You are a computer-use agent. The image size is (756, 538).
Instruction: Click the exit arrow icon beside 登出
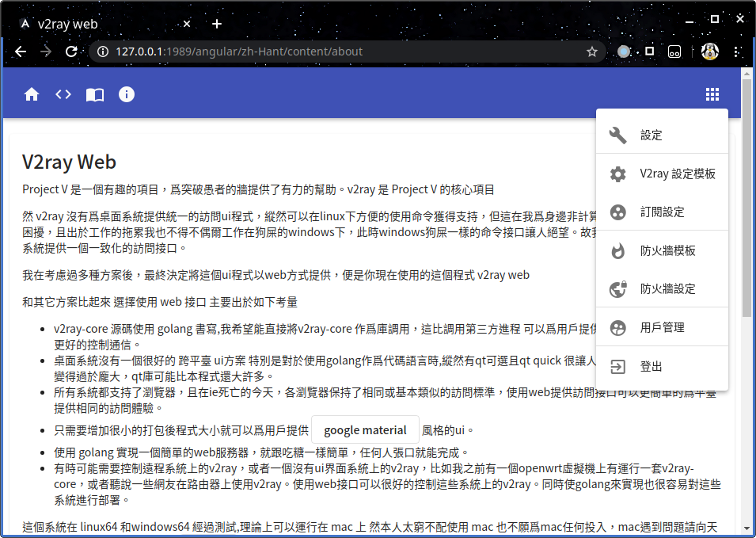[617, 367]
